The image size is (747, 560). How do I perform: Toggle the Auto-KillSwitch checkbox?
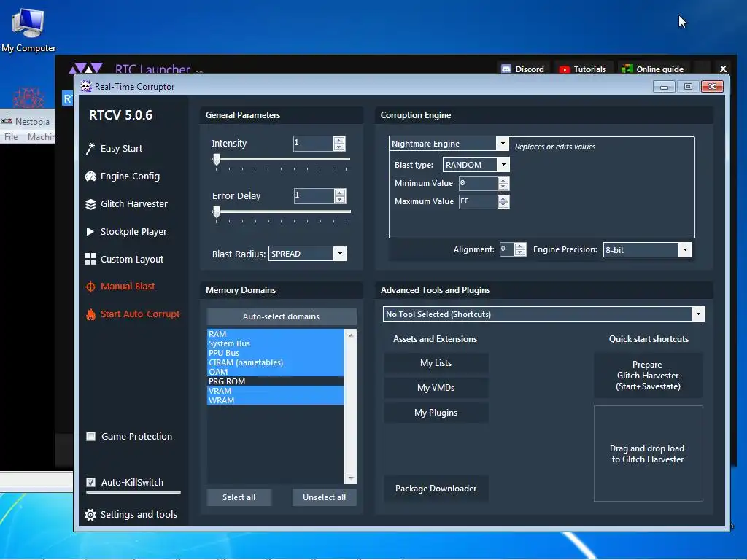(x=90, y=483)
